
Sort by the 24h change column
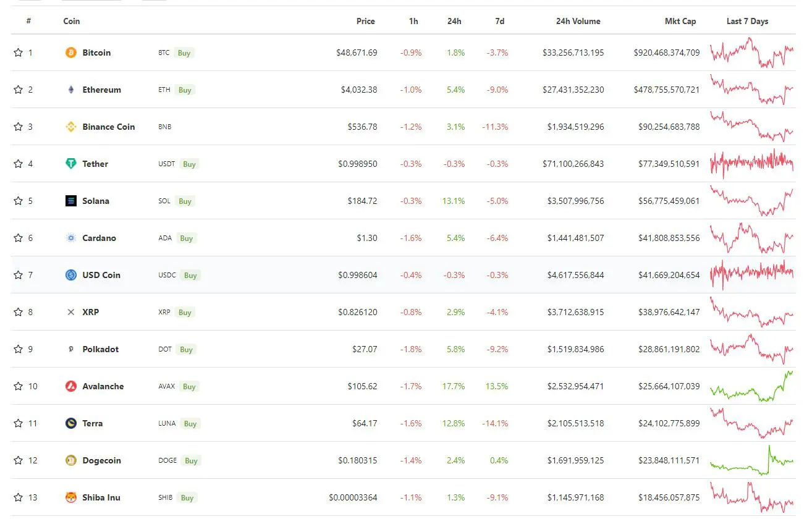(x=454, y=21)
